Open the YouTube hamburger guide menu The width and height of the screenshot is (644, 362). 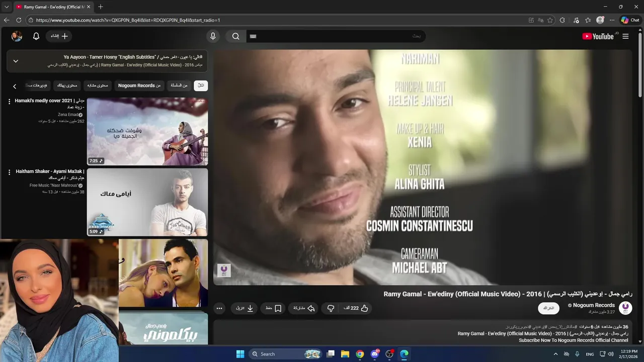coord(625,36)
